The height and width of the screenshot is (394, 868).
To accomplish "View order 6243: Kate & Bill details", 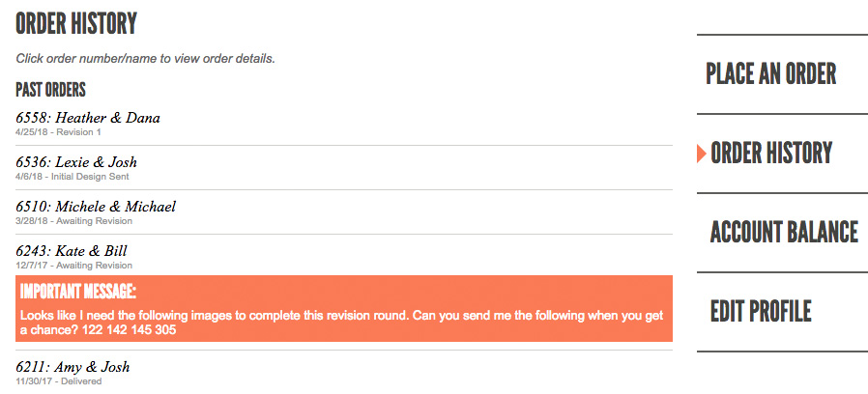I will [x=72, y=251].
